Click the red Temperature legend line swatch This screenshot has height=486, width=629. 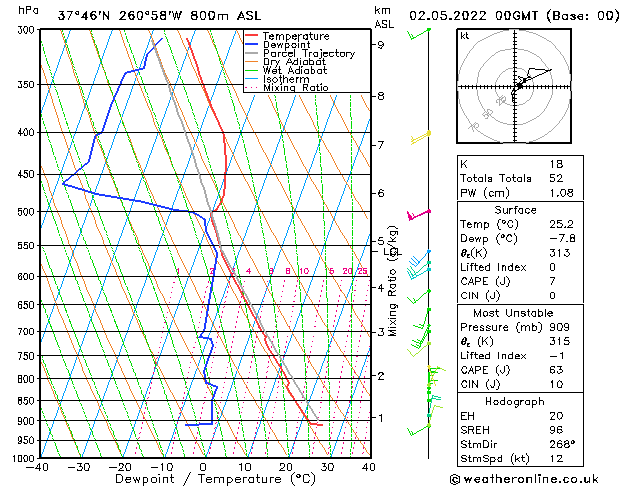pos(252,36)
